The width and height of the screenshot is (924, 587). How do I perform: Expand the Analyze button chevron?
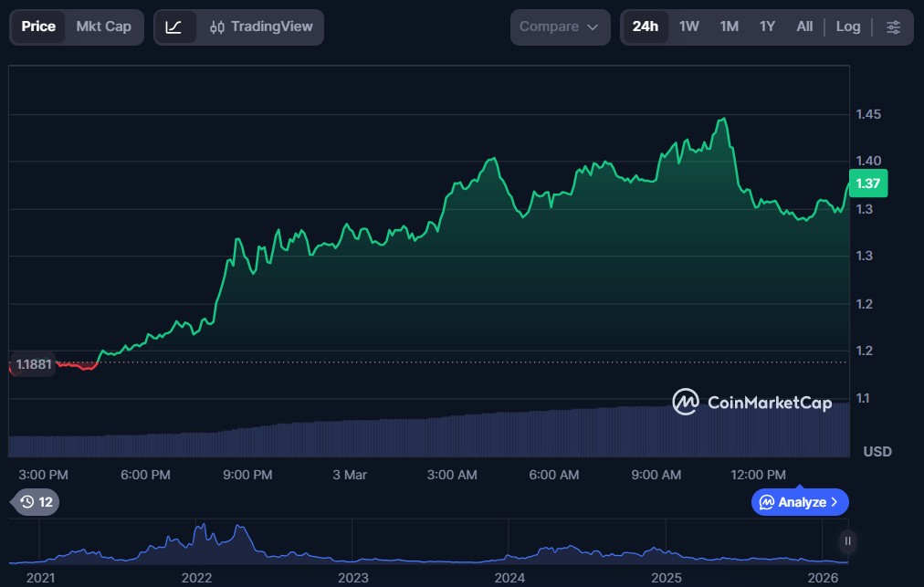(835, 502)
